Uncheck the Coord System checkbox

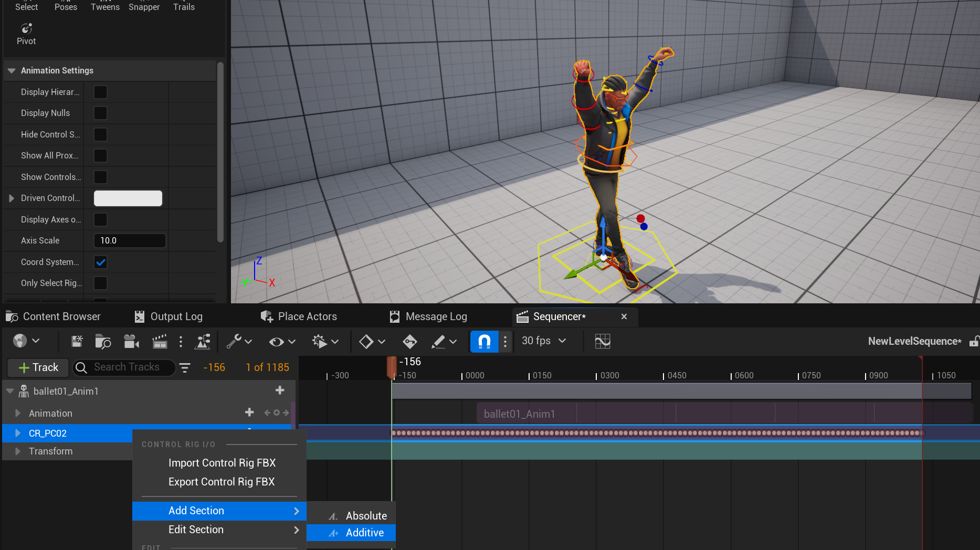[x=100, y=262]
